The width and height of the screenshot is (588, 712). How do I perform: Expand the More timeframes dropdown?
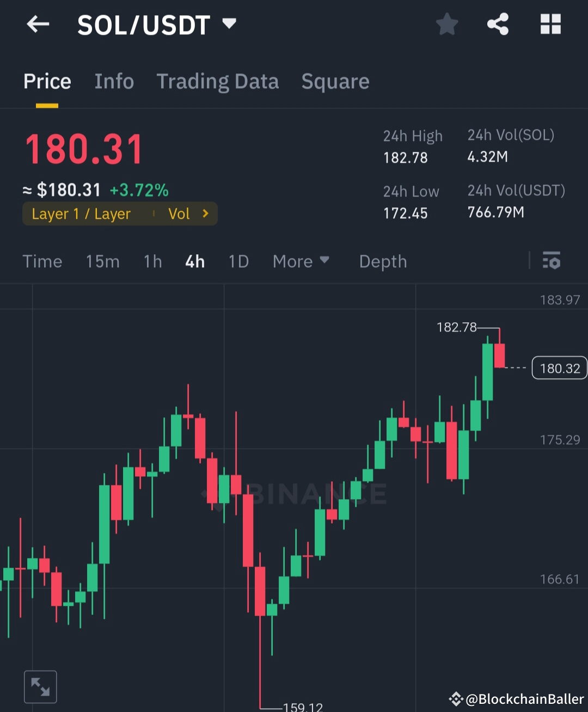click(301, 261)
